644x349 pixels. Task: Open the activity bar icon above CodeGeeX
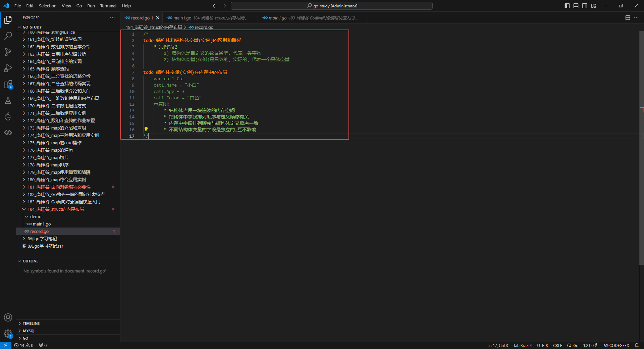click(8, 116)
